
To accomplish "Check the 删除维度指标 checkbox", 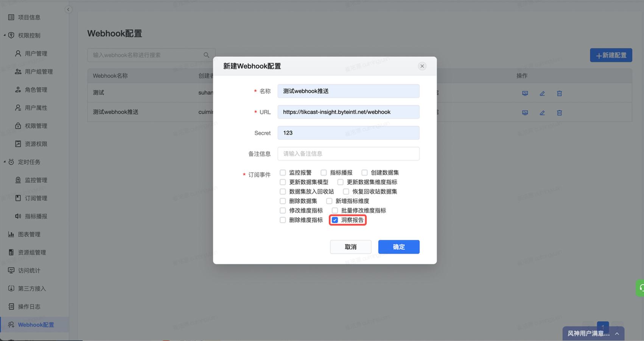I will point(283,220).
